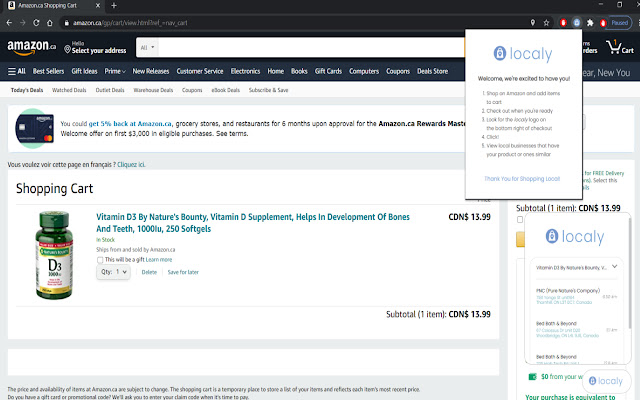Go back with browser back arrow
This screenshot has height=400, width=640.
[9, 23]
